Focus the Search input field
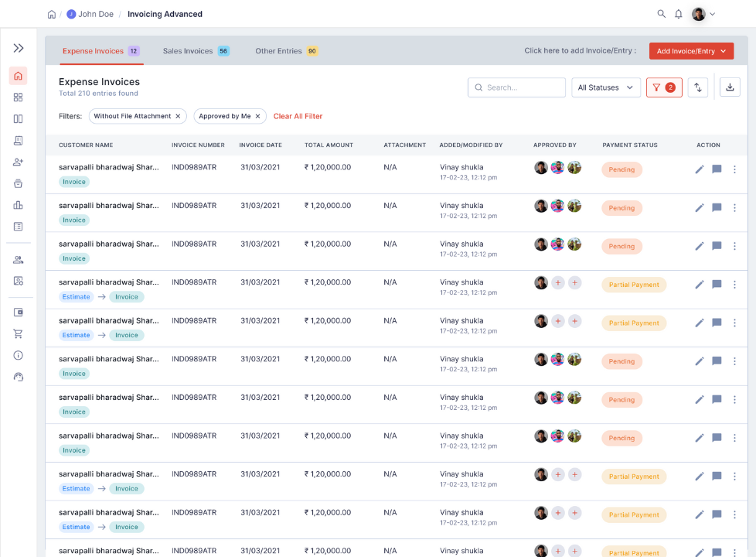Image resolution: width=756 pixels, height=557 pixels. pyautogui.click(x=516, y=87)
